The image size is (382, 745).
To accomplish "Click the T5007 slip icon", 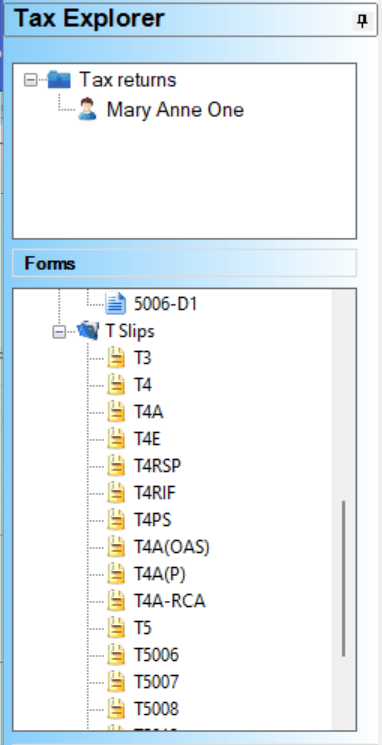I will coord(116,682).
